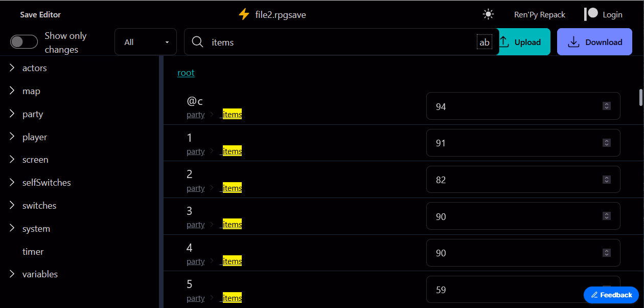Image resolution: width=644 pixels, height=308 pixels.
Task: Toggle the sun light/dark theme icon
Action: coord(489,14)
